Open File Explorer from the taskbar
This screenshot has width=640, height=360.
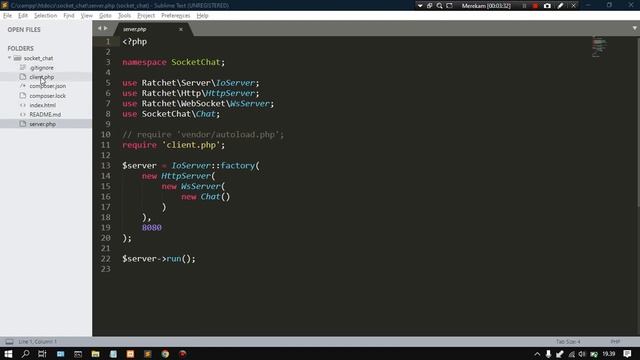click(96, 354)
